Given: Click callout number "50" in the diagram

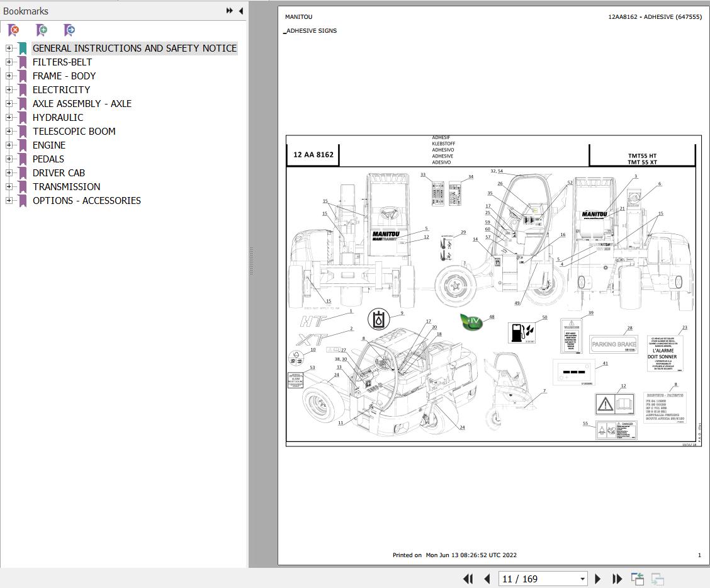Looking at the screenshot, I should pos(544,317).
